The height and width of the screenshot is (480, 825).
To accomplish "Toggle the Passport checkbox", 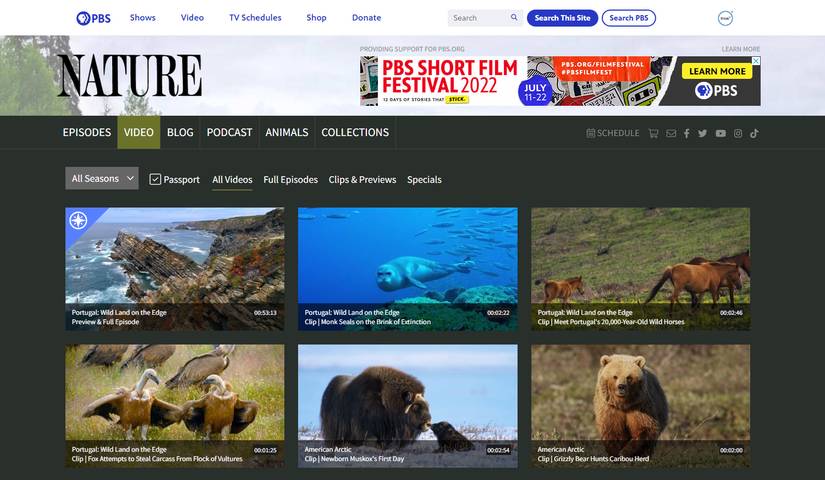I will tap(155, 179).
